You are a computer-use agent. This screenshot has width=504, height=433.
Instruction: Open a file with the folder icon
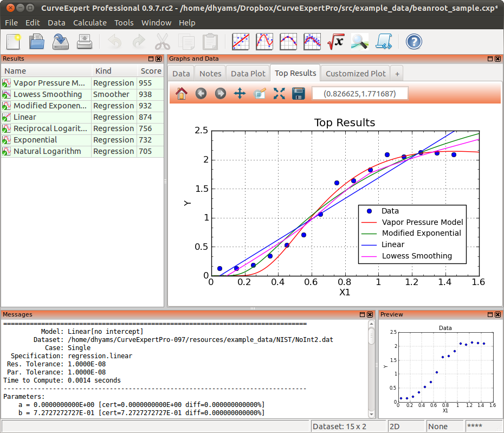coord(37,42)
